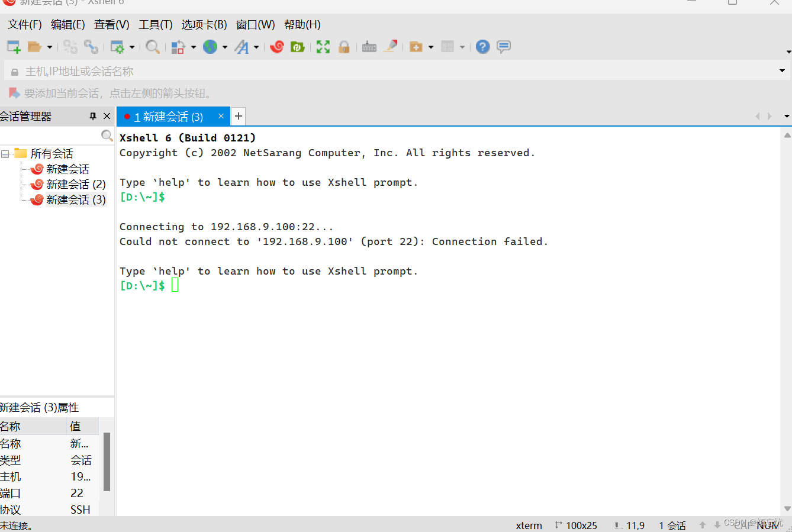Add a new tab with plus button
792x532 pixels.
coord(239,116)
